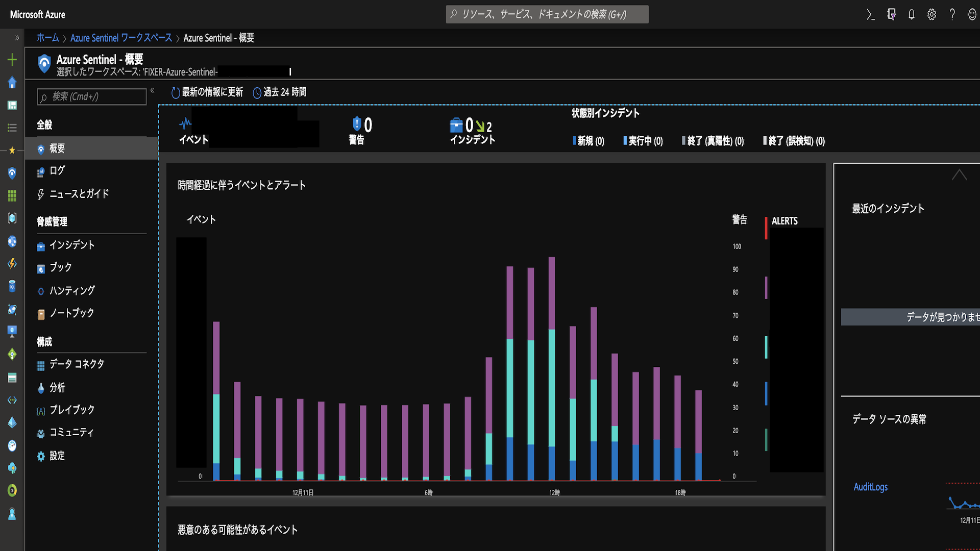This screenshot has height=551, width=980.
Task: Click the home icon in left rail
Action: 12,83
